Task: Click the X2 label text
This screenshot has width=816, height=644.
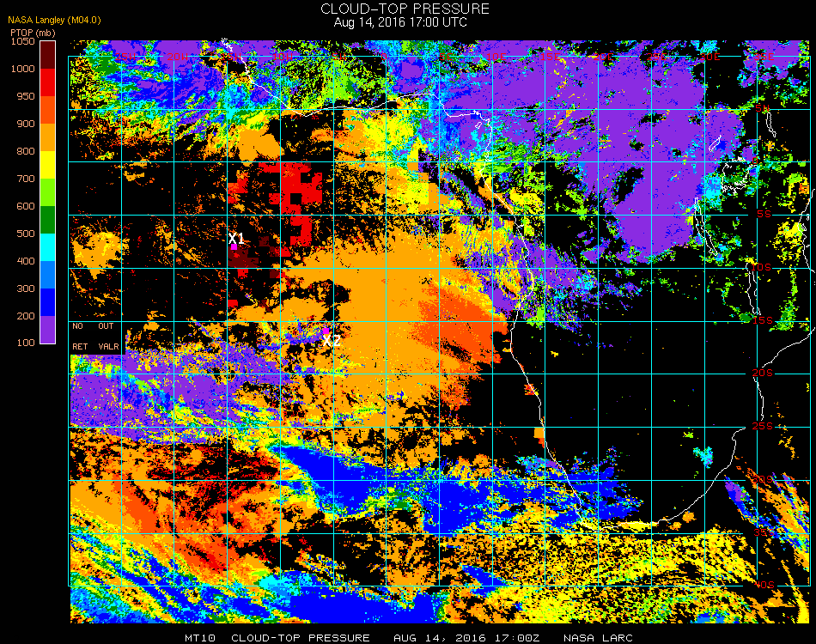Action: (332, 341)
